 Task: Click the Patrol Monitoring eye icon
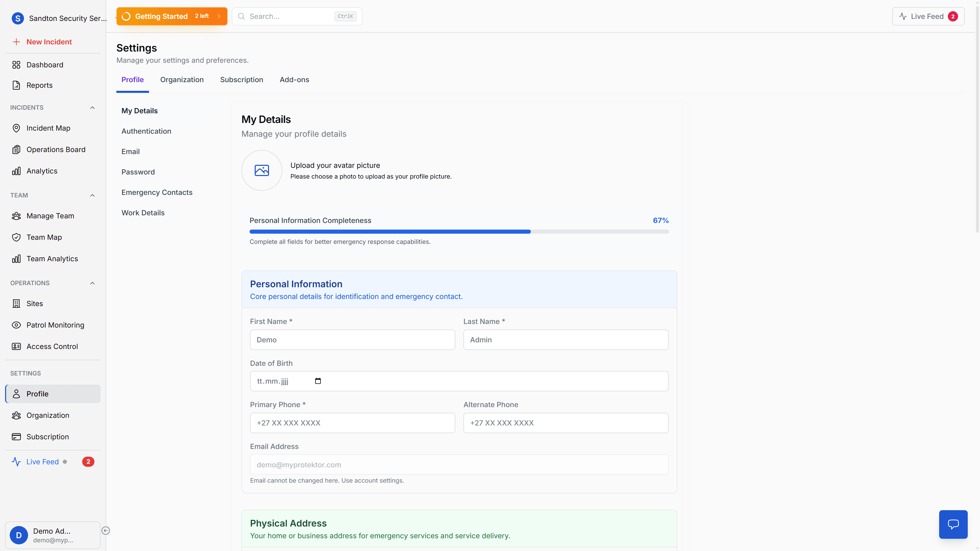pos(16,325)
